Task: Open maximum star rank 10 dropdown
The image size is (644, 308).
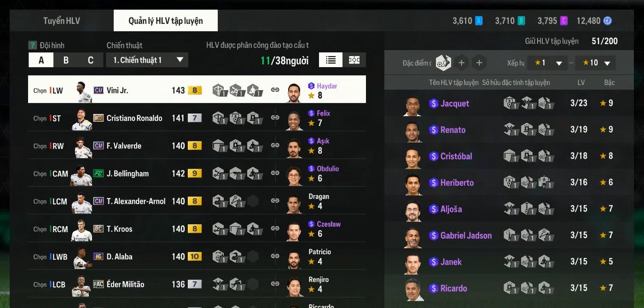Action: (596, 63)
